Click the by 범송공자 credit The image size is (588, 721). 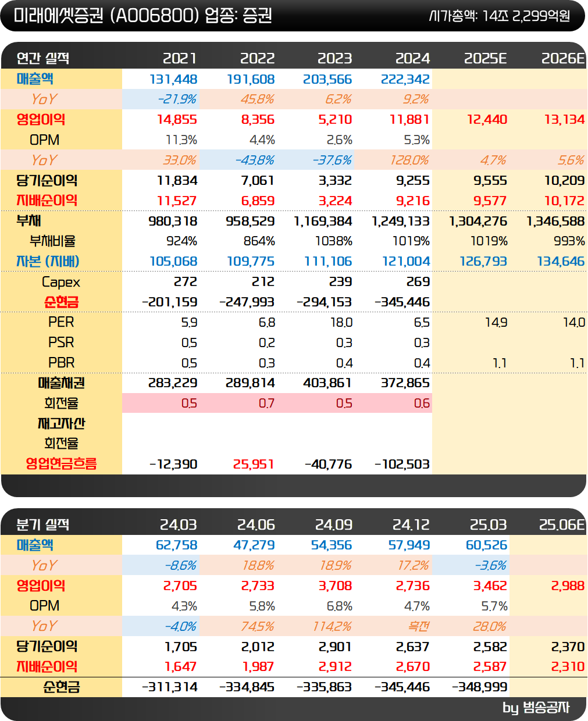point(536,708)
